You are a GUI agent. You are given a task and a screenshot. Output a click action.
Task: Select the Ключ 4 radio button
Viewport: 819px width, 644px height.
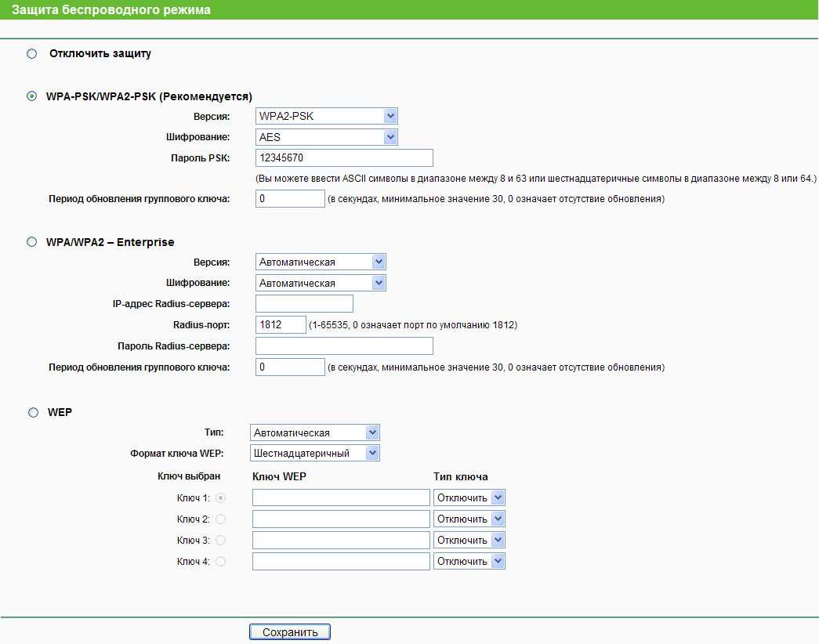pos(220,561)
